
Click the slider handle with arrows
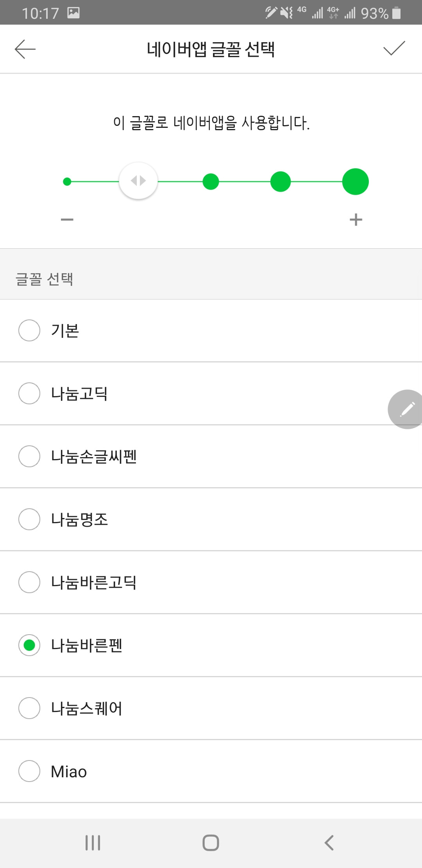(138, 181)
